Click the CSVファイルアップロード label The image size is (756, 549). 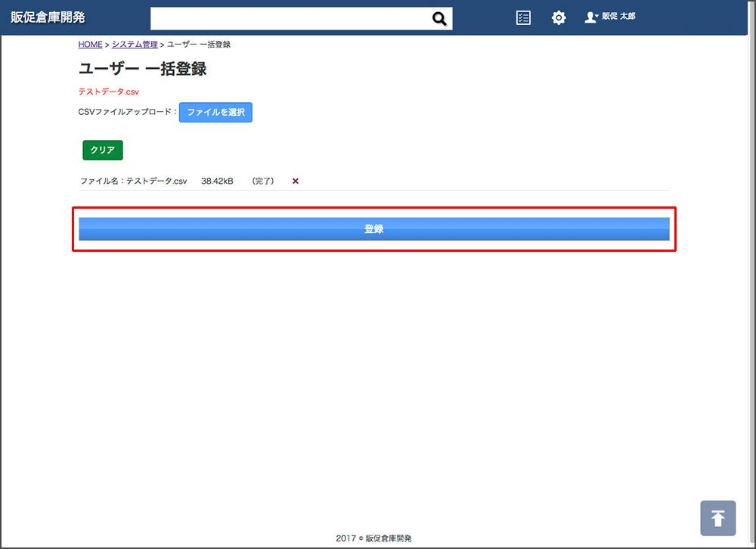[x=127, y=112]
